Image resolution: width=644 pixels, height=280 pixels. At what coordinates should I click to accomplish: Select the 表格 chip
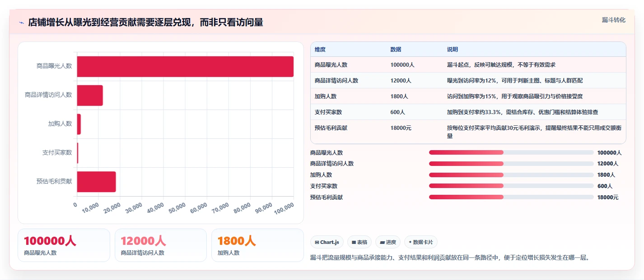pos(359,242)
